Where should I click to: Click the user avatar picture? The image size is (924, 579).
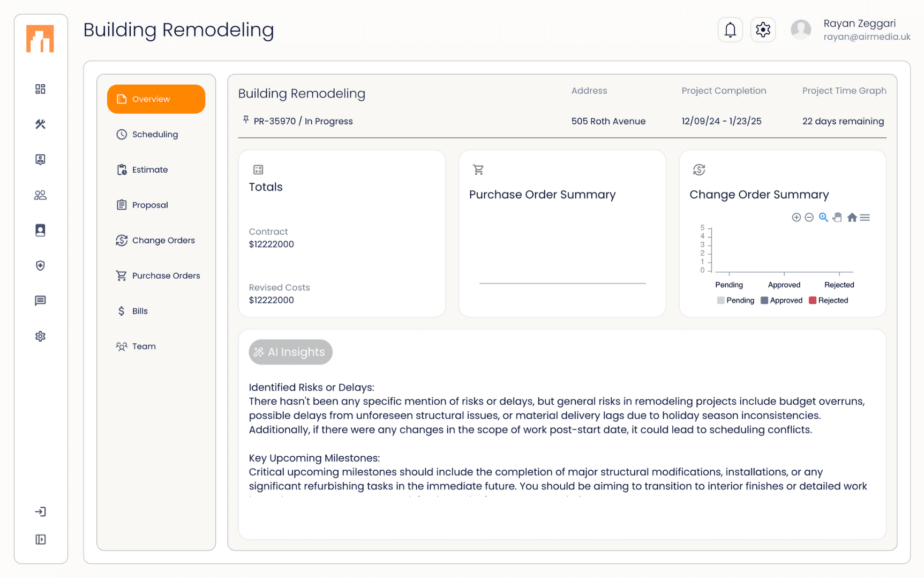click(801, 29)
